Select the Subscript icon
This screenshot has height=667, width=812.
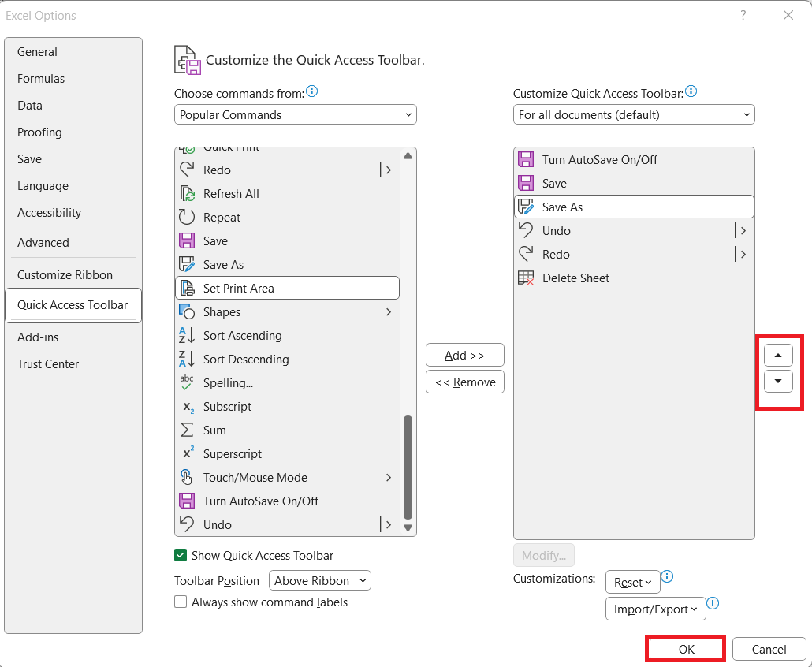pyautogui.click(x=188, y=407)
